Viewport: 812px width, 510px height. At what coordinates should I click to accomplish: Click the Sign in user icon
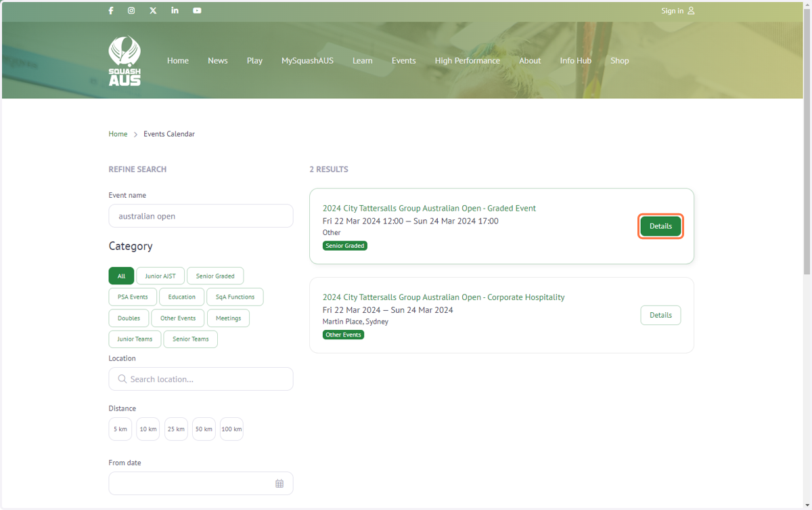(691, 11)
